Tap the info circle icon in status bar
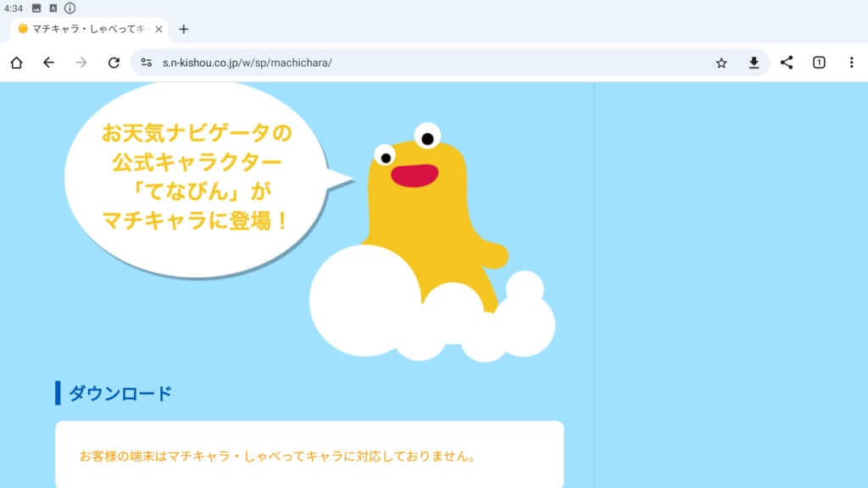The height and width of the screenshot is (488, 868). pos(70,8)
